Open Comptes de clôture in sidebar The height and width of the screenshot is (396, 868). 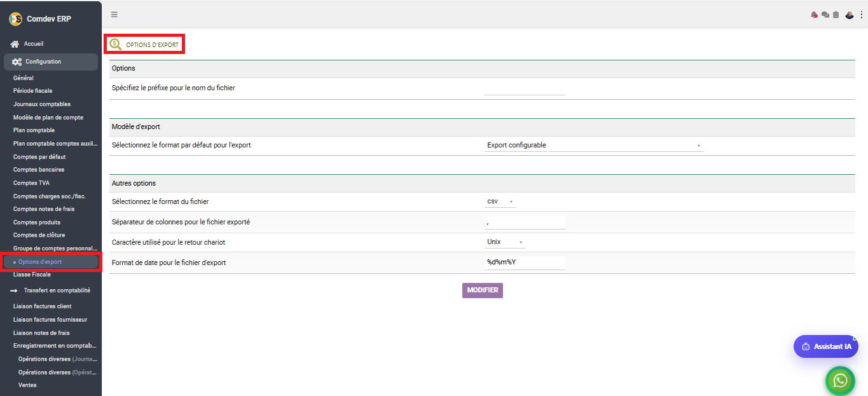(x=39, y=235)
